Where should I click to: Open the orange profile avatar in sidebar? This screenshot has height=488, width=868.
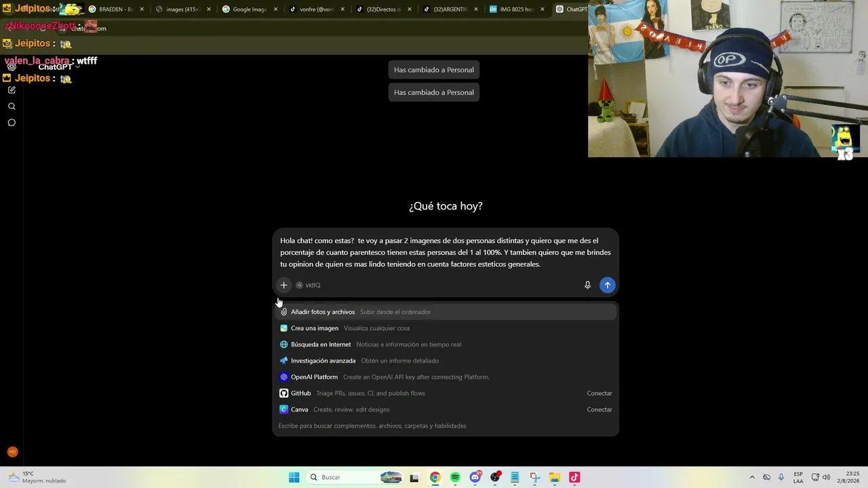12,452
